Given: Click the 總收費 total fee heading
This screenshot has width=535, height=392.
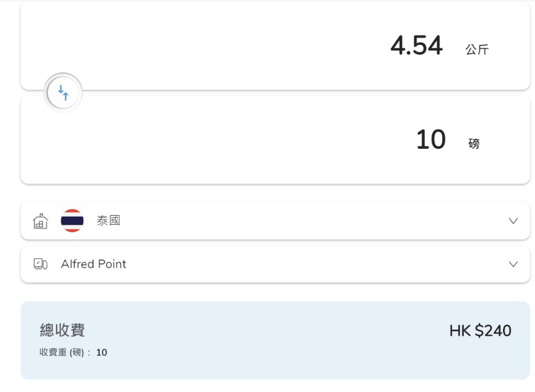Looking at the screenshot, I should [62, 330].
